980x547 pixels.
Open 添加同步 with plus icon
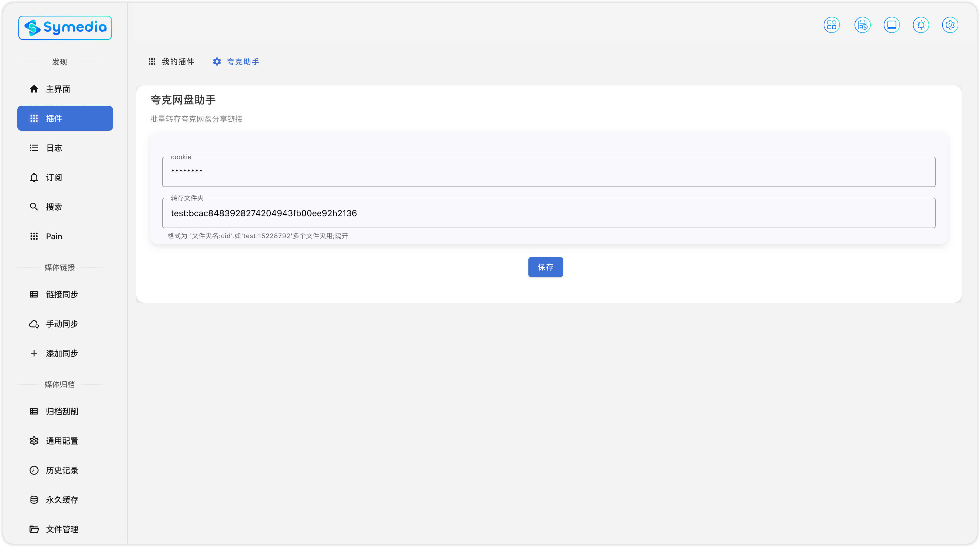(x=62, y=353)
